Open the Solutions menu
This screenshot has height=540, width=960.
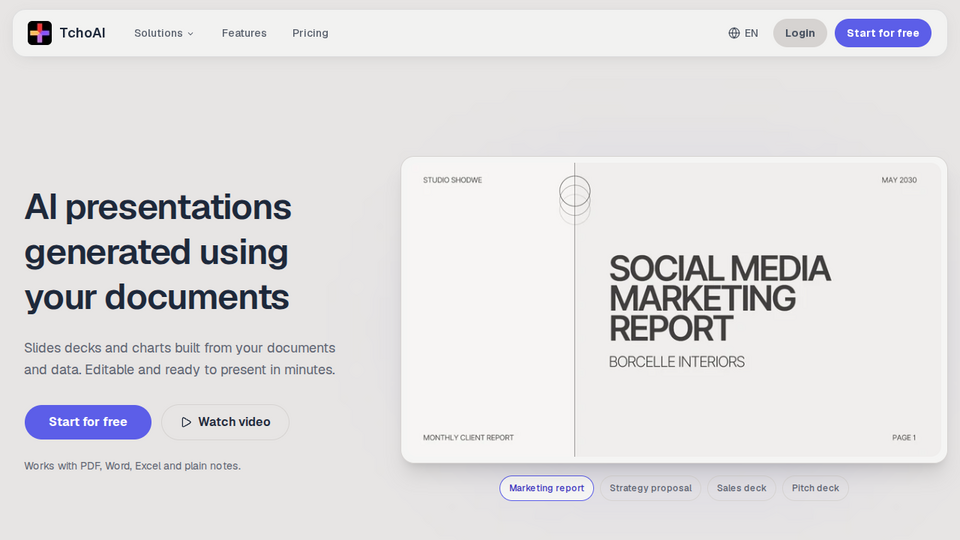[x=164, y=33]
